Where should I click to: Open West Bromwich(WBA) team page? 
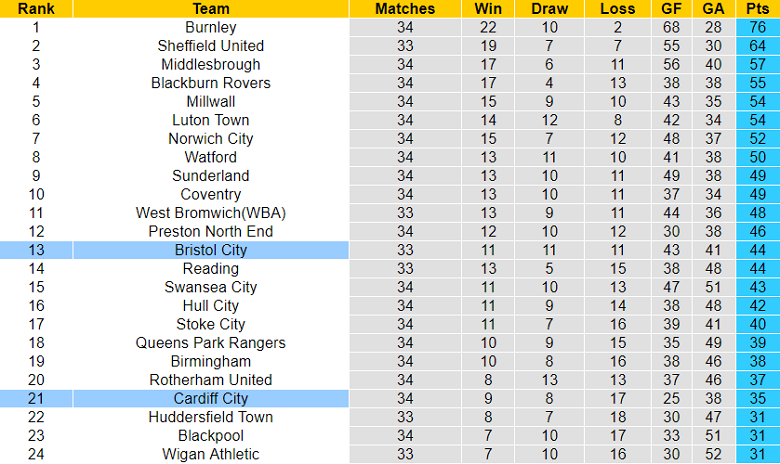tap(211, 213)
